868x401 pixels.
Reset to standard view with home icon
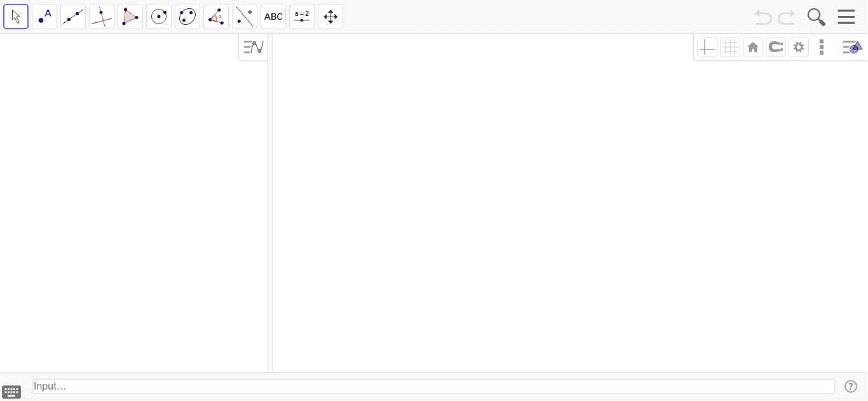[x=753, y=47]
